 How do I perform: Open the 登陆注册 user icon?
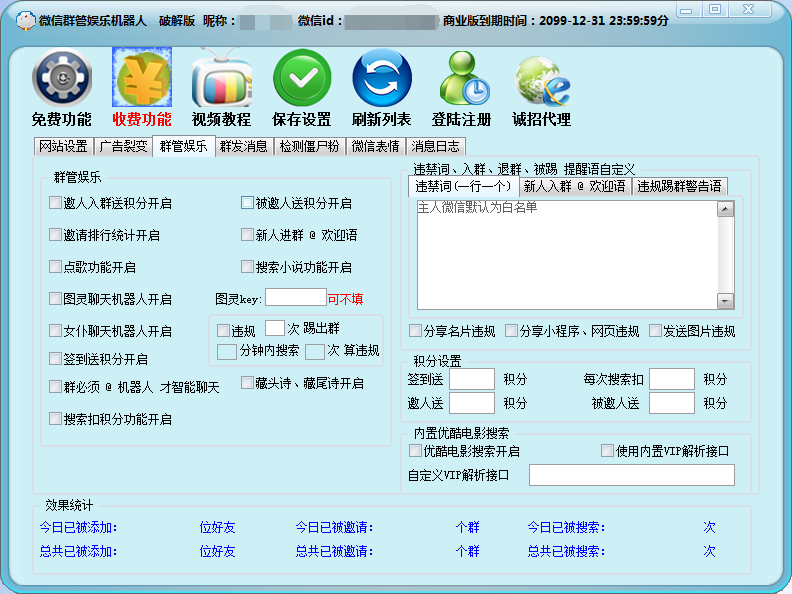pyautogui.click(x=463, y=78)
